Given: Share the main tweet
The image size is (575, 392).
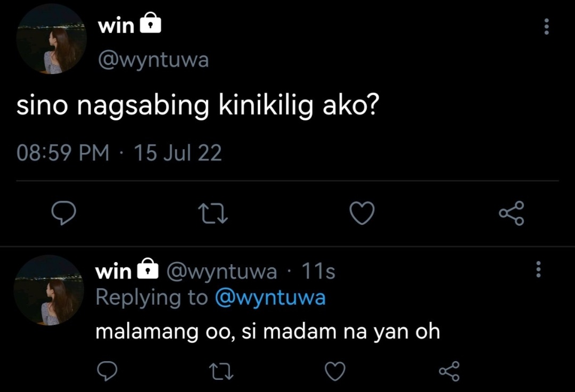Looking at the screenshot, I should click(512, 213).
